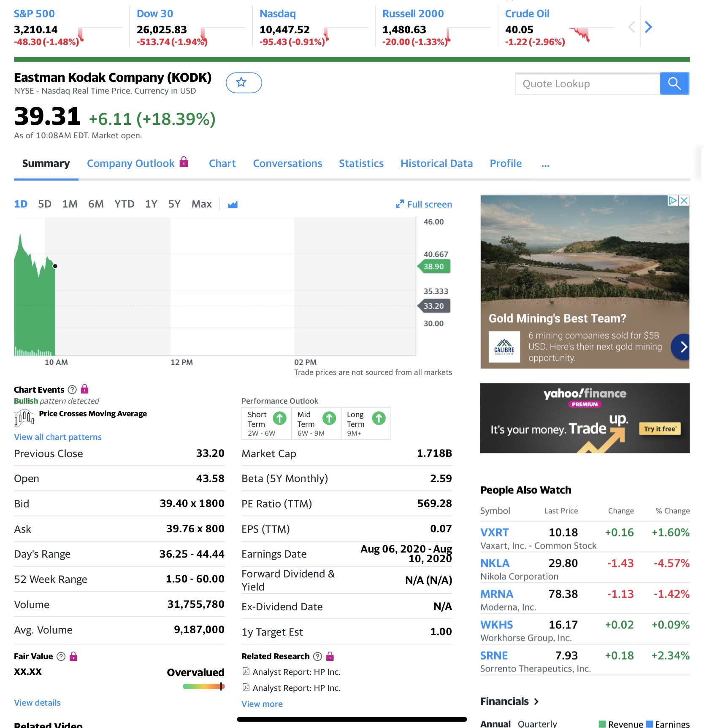This screenshot has height=728, width=704.
Task: Click Try it free premium button
Action: click(660, 429)
